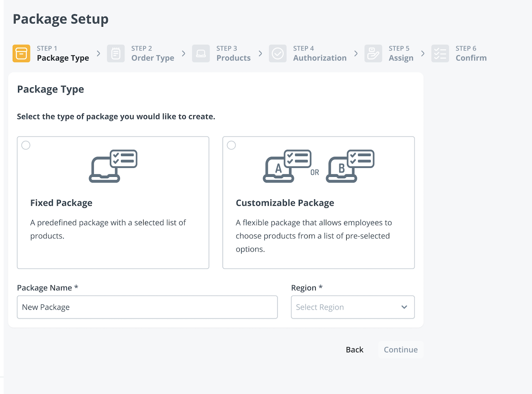Click the Region dropdown chevron arrow
This screenshot has height=394, width=532.
tap(404, 307)
